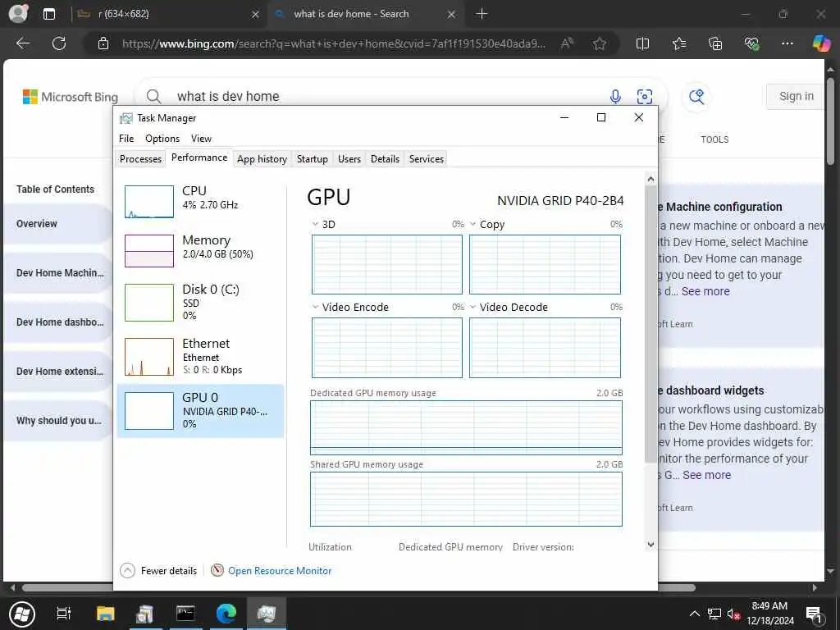Select GPU 0 NVIDIA GRID entry

pos(200,411)
